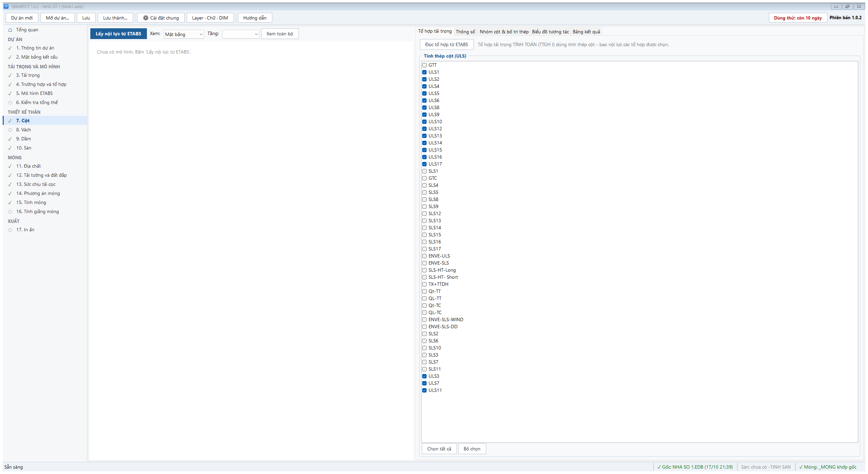Click the Tổng quan home icon

(x=10, y=30)
